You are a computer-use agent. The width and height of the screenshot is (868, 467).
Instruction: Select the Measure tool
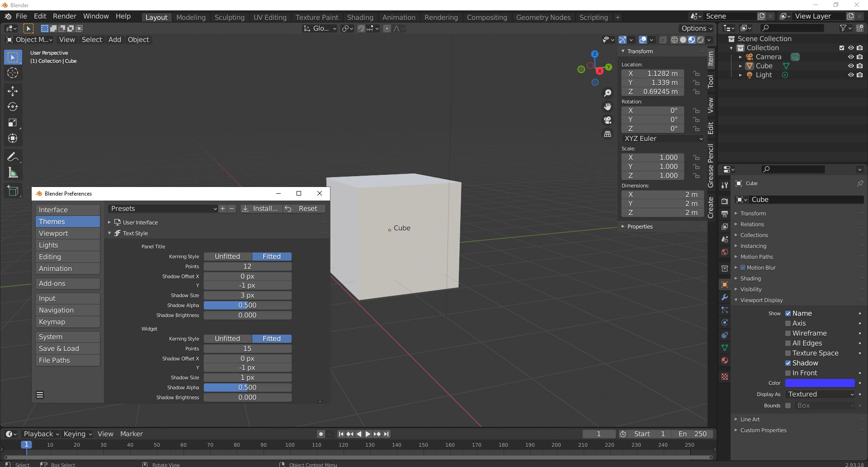click(13, 173)
